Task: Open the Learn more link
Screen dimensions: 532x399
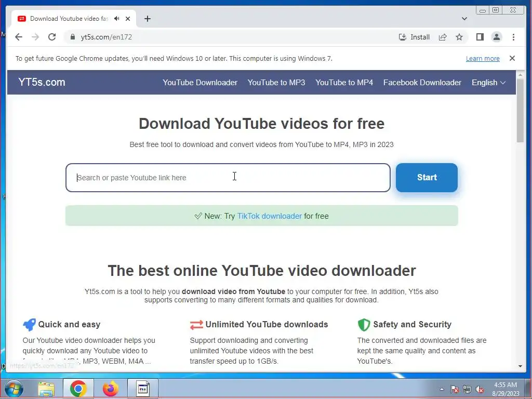Action: (x=483, y=58)
